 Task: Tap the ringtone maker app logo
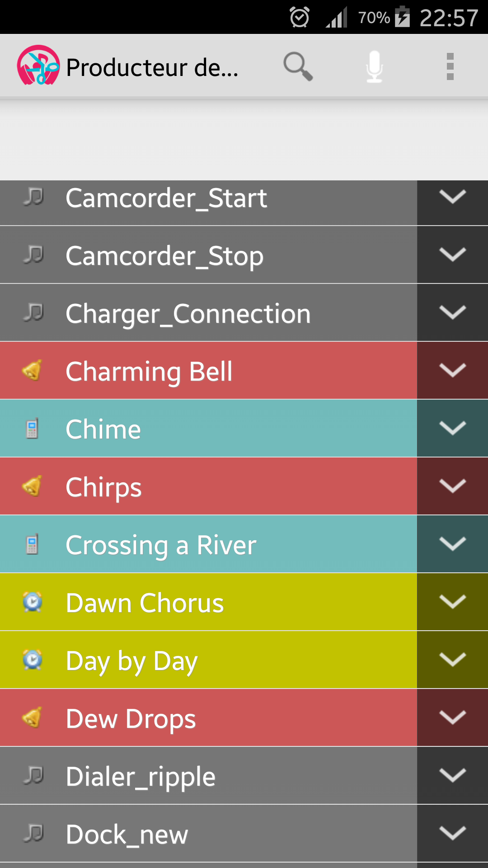pyautogui.click(x=38, y=66)
